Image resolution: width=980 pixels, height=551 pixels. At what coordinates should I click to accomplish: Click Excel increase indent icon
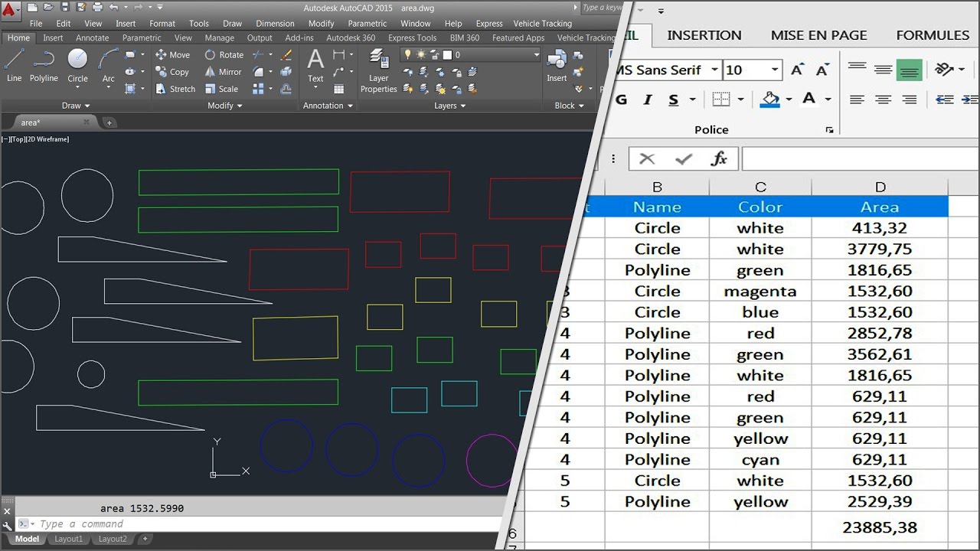(x=970, y=99)
